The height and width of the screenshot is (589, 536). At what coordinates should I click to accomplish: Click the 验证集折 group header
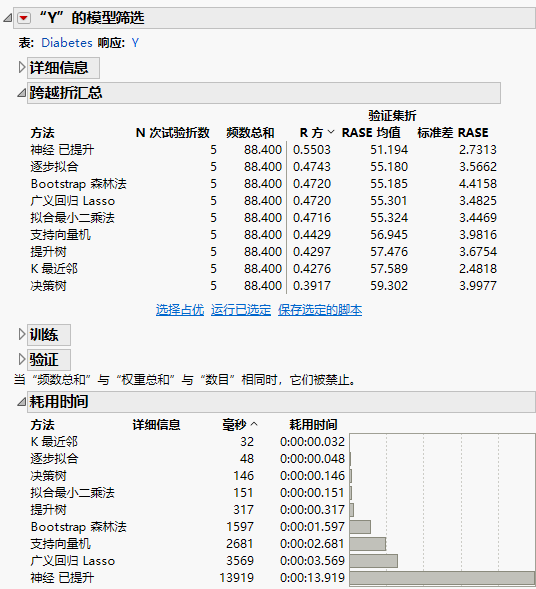point(392,116)
